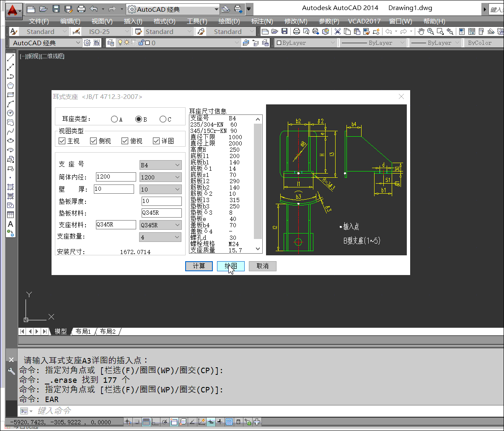Uncheck the 侧视 view checkbox

click(93, 141)
